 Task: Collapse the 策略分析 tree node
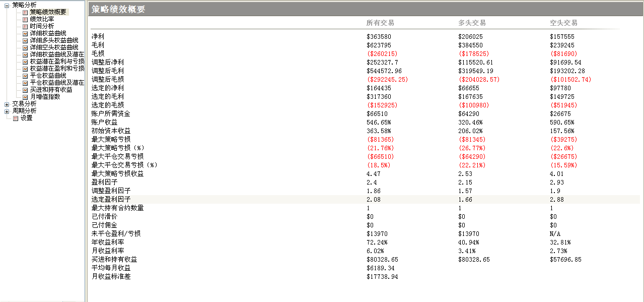pos(7,5)
